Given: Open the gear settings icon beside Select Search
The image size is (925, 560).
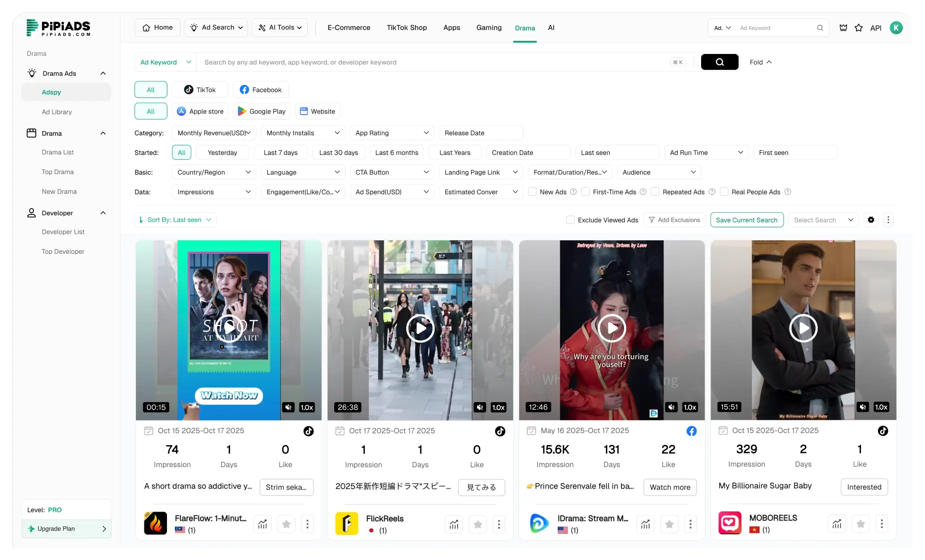Looking at the screenshot, I should (871, 220).
